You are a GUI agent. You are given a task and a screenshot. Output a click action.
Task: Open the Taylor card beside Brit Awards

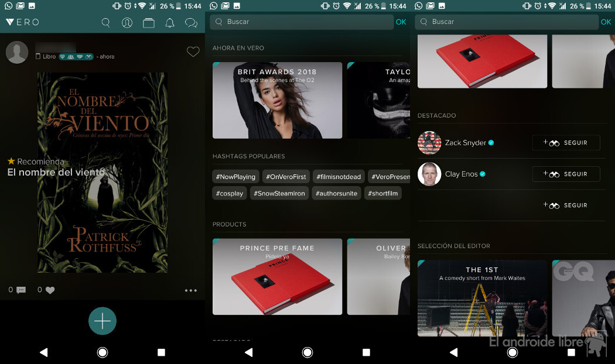[x=378, y=100]
